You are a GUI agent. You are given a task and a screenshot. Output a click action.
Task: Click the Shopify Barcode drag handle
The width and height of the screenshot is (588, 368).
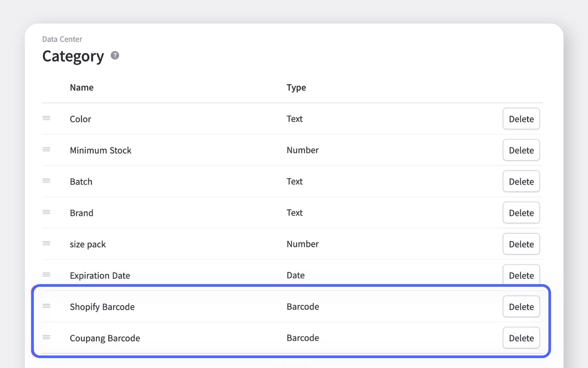tap(47, 306)
